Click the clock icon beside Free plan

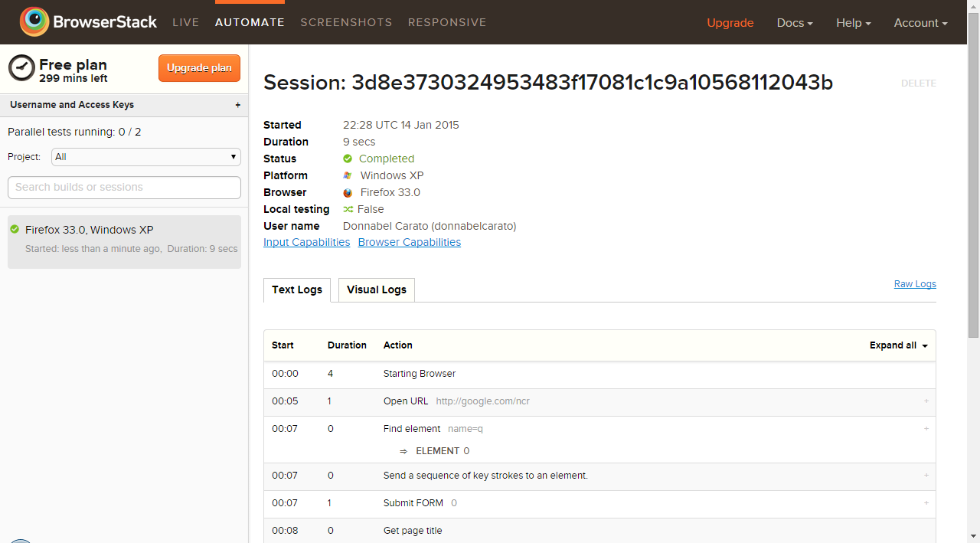pos(21,67)
